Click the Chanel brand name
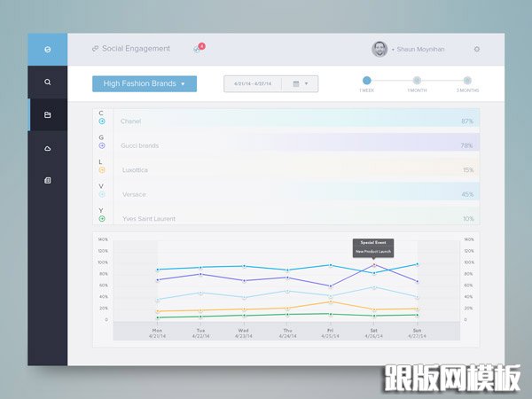Viewport: 532px width, 399px height. pos(130,121)
